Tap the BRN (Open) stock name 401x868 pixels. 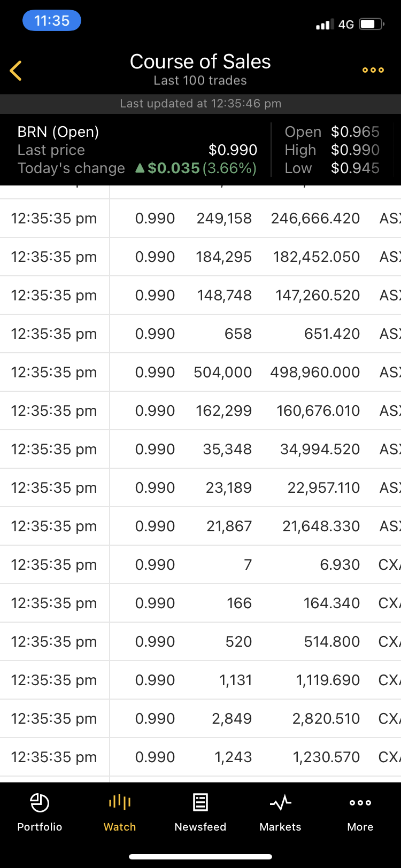(x=58, y=132)
